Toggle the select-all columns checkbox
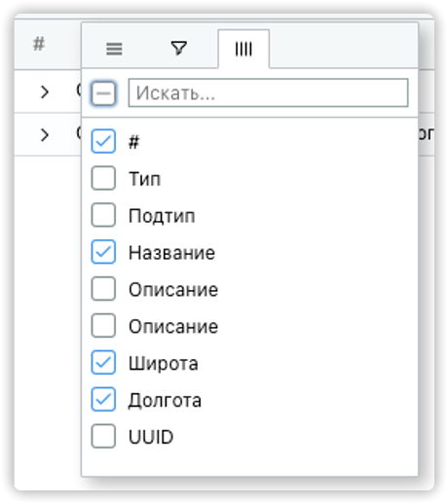 coord(103,93)
